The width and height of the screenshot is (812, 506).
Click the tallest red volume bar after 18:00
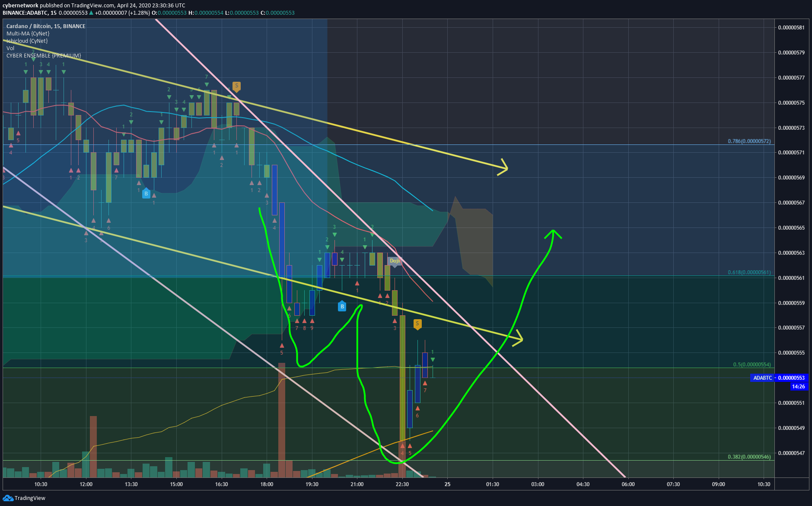(282, 420)
